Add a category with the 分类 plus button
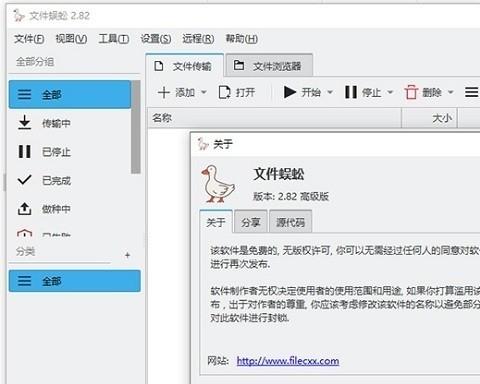This screenshot has height=384, width=480. click(127, 255)
